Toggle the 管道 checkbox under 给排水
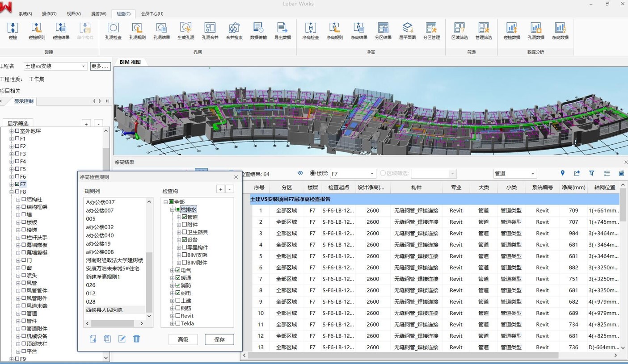 click(x=185, y=217)
